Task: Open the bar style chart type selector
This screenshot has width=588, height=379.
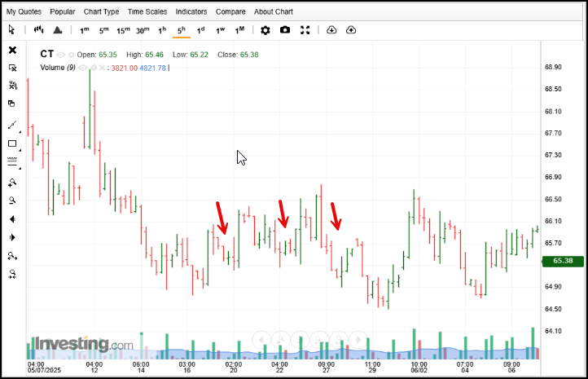Action: (38, 29)
